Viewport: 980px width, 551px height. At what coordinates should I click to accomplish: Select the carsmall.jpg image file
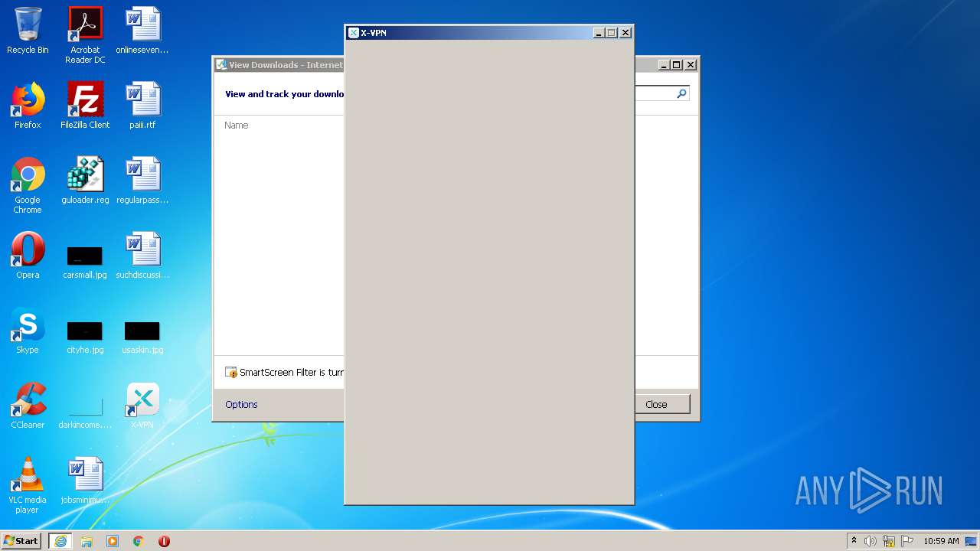tap(85, 262)
